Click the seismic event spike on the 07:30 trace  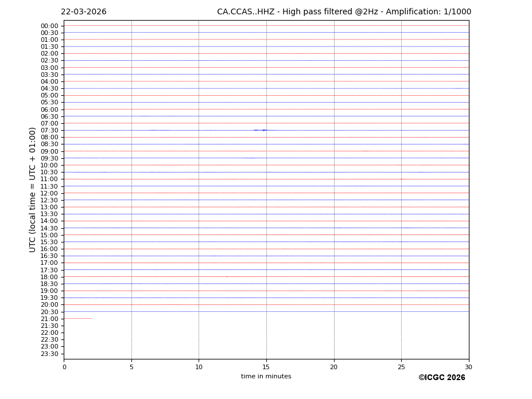[264, 130]
